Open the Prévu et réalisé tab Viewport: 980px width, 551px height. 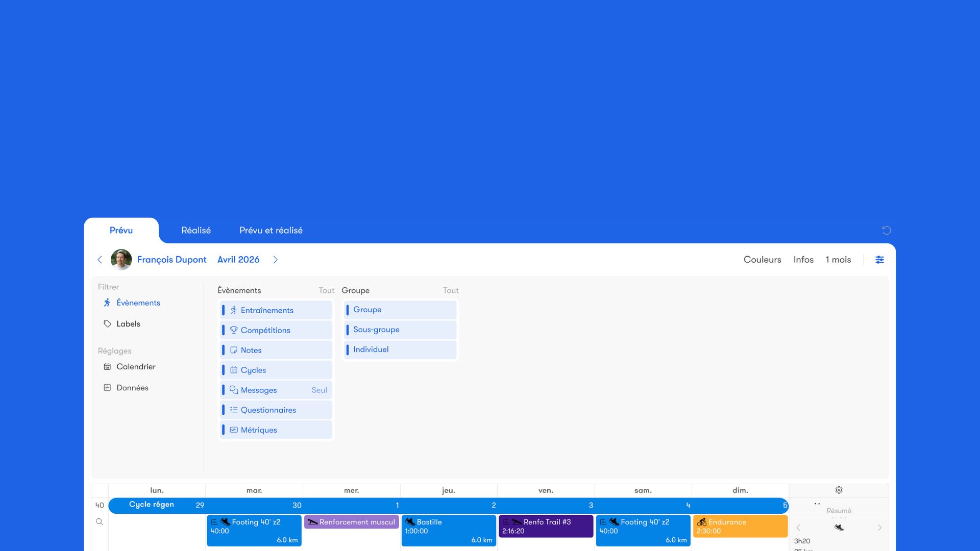(x=271, y=230)
